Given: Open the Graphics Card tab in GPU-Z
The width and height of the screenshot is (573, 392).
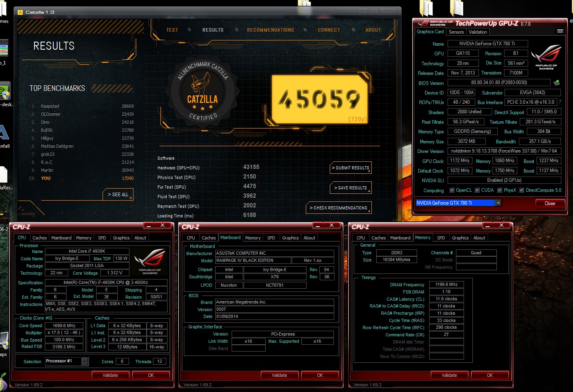Looking at the screenshot, I should coord(430,32).
